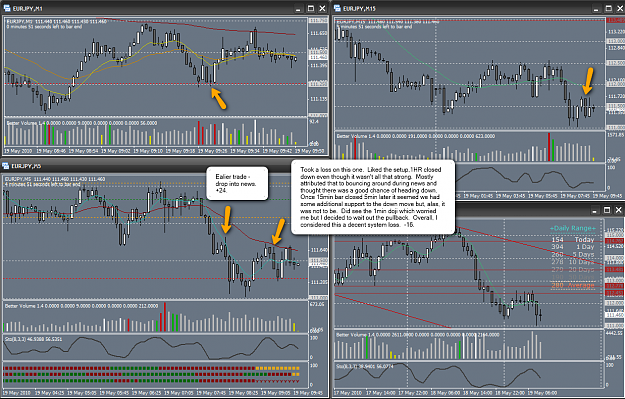Click the '154 Today' daily range row
The height and width of the screenshot is (399, 625).
[573, 240]
